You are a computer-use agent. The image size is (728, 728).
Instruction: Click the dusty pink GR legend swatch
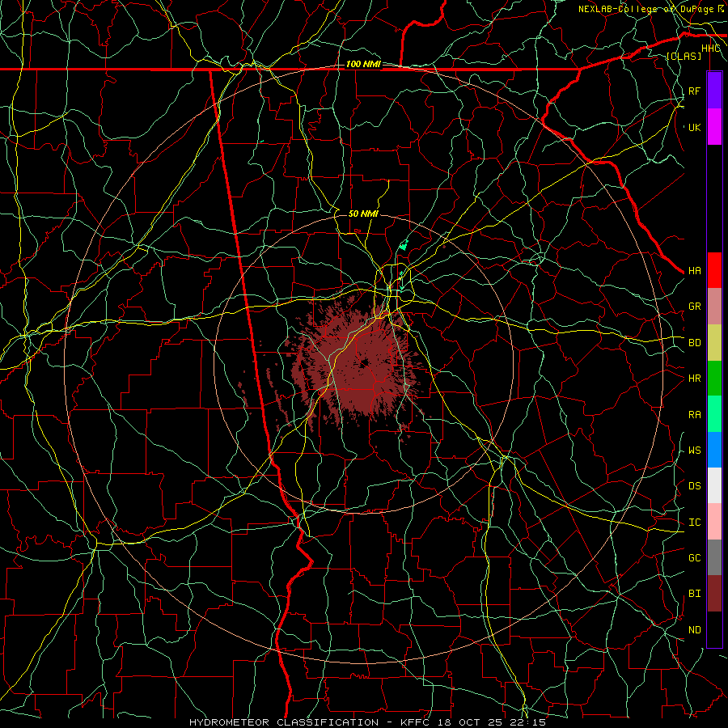[714, 306]
